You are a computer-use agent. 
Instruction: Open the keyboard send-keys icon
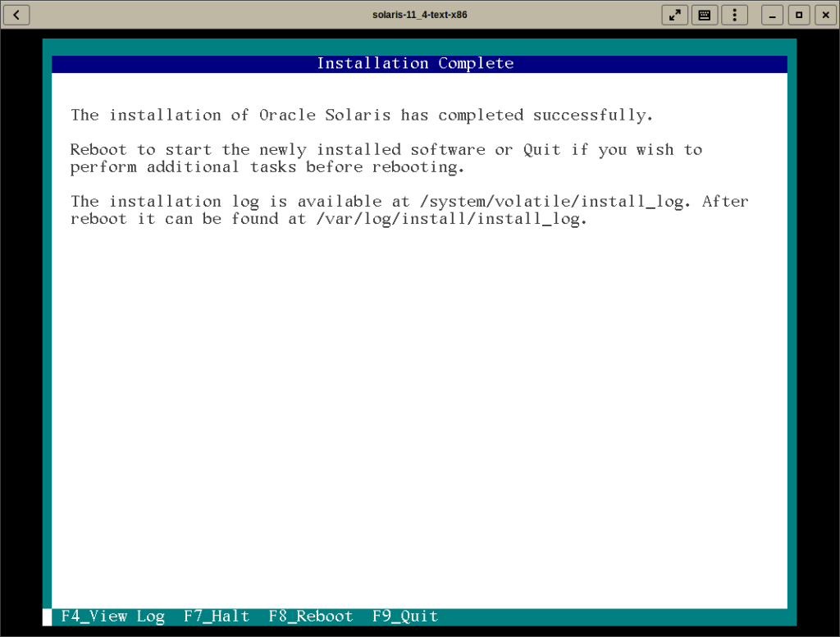(705, 15)
